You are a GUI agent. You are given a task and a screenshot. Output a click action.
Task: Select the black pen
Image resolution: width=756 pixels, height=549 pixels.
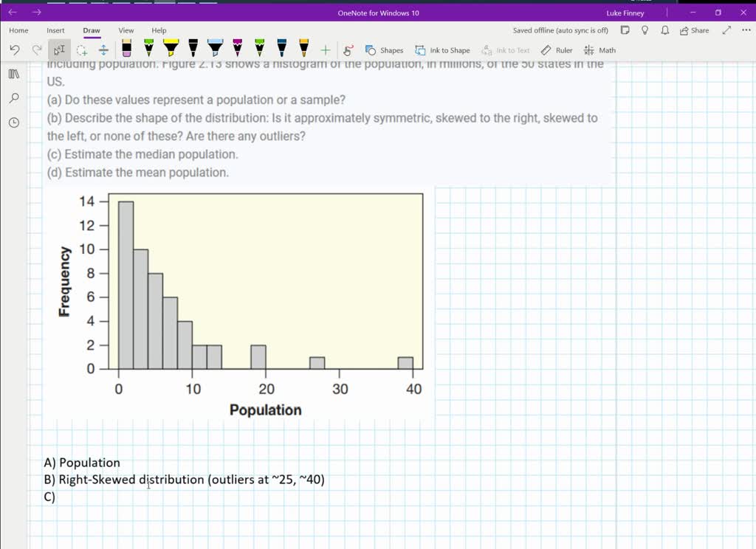[x=193, y=50]
